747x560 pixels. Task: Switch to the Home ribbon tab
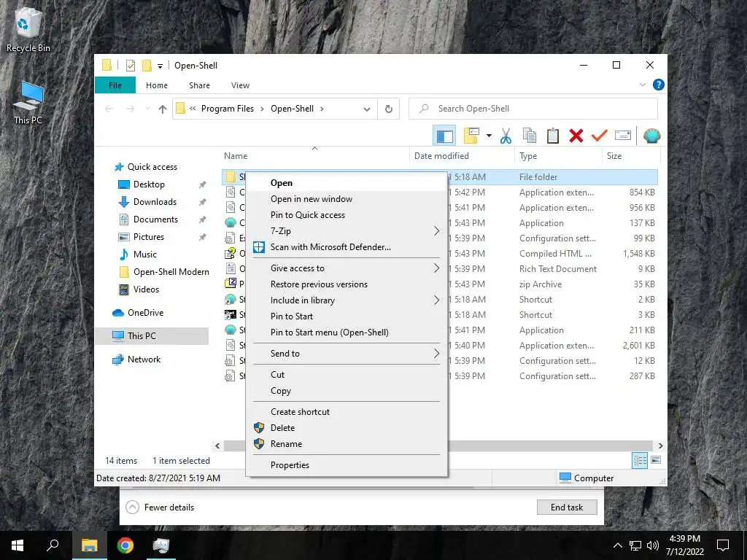coord(157,85)
